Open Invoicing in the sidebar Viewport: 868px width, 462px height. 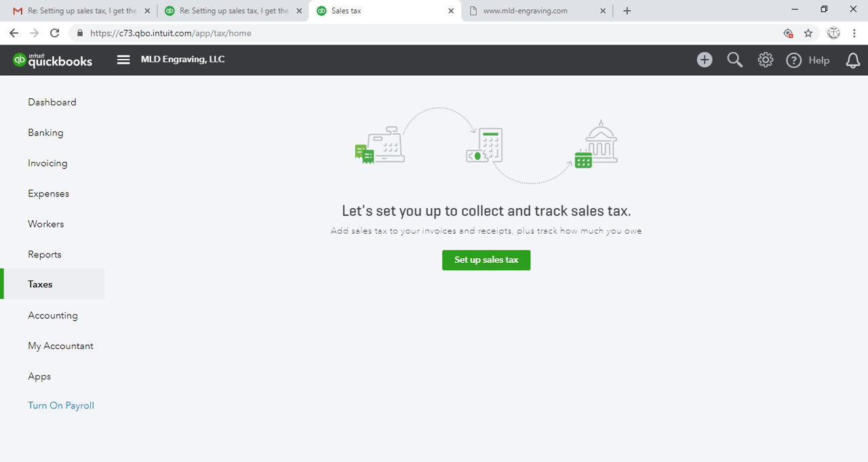point(47,163)
